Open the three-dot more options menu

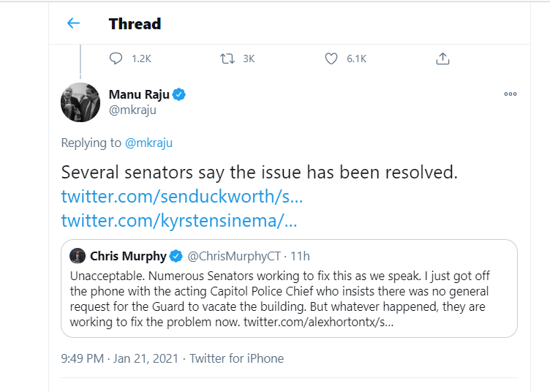511,94
